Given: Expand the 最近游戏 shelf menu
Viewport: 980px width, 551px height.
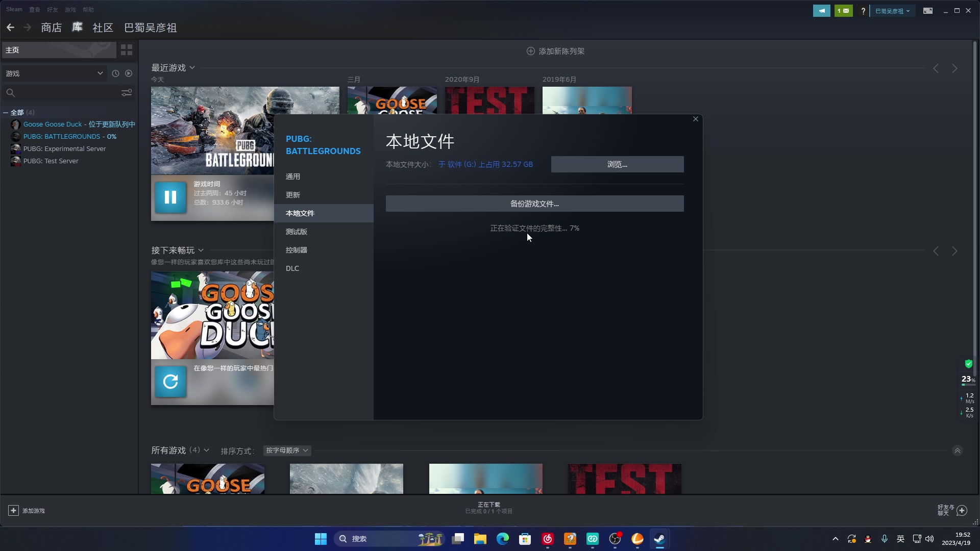Looking at the screenshot, I should [x=192, y=68].
